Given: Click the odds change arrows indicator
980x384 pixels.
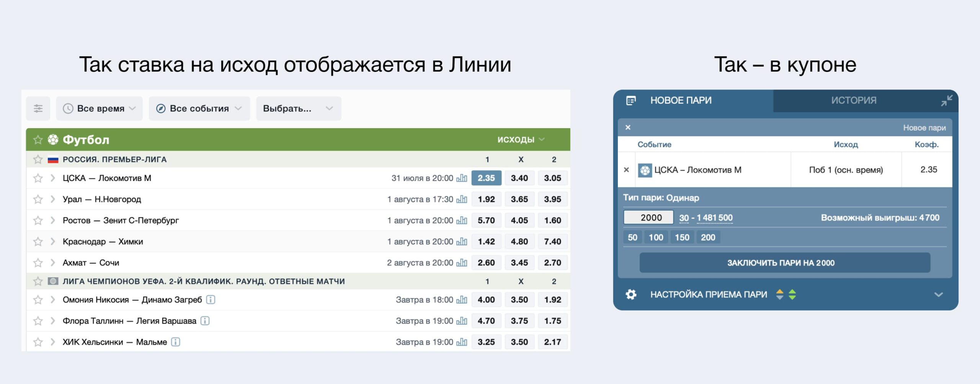Looking at the screenshot, I should pyautogui.click(x=786, y=295).
